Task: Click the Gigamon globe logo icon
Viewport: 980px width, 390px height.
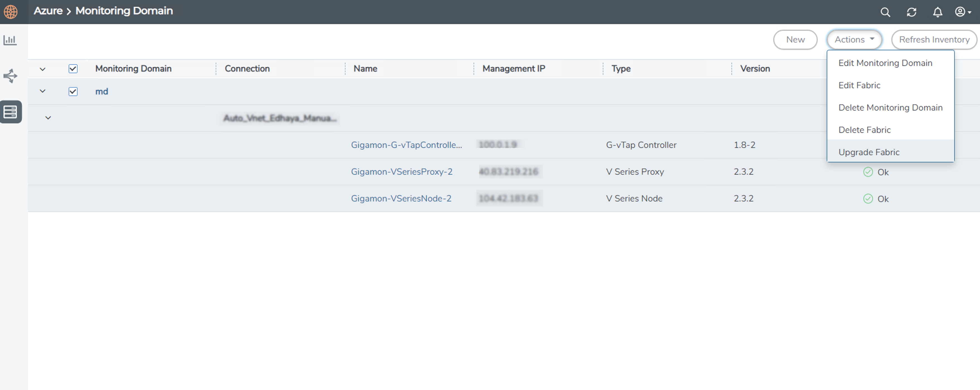Action: pyautogui.click(x=11, y=12)
